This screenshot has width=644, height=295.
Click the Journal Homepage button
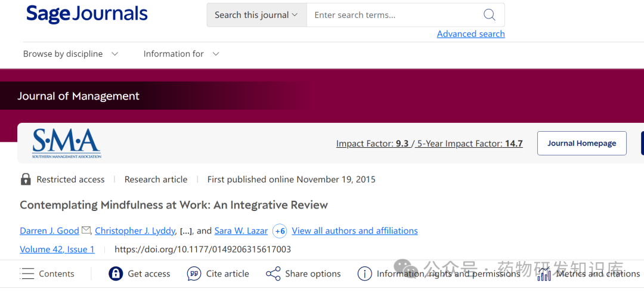[581, 143]
